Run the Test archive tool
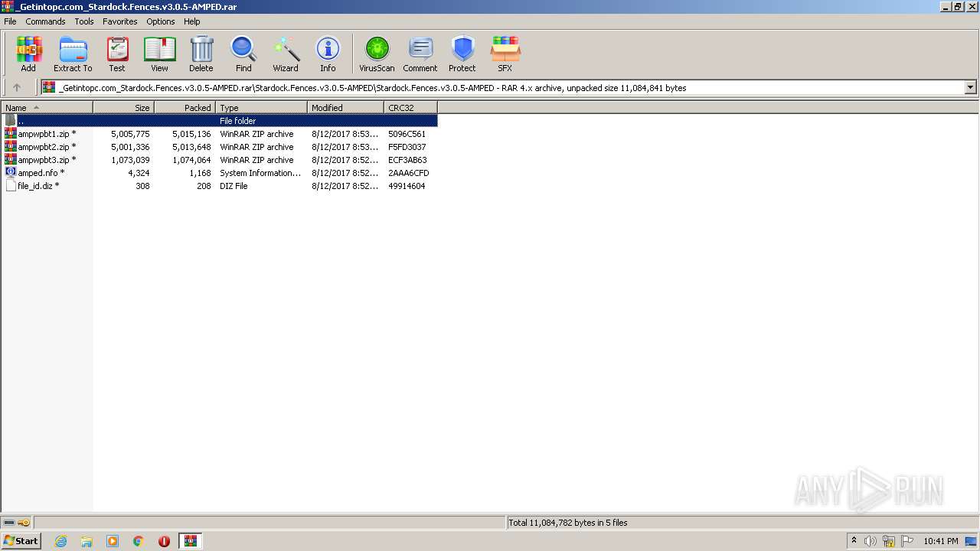 click(x=117, y=54)
